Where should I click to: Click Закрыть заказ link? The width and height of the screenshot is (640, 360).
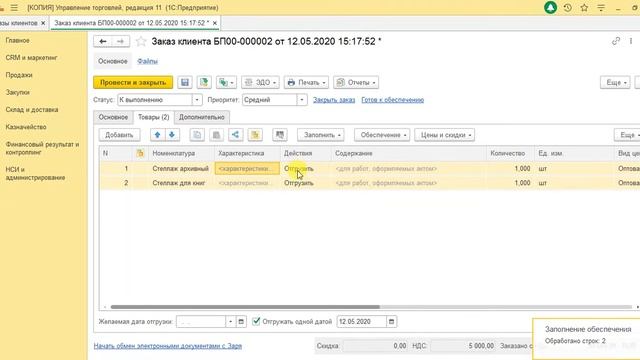click(334, 100)
